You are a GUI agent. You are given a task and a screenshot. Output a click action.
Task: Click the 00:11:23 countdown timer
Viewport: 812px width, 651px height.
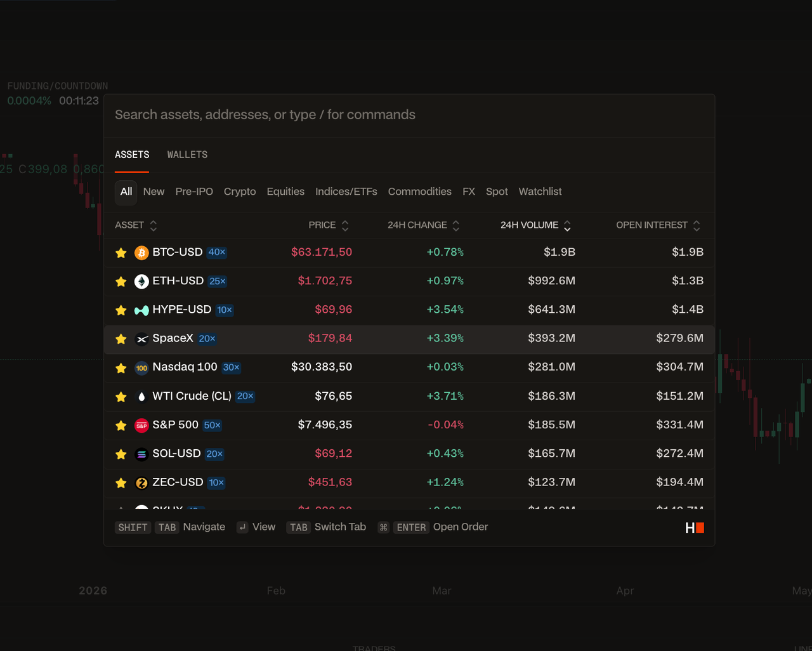tap(79, 101)
